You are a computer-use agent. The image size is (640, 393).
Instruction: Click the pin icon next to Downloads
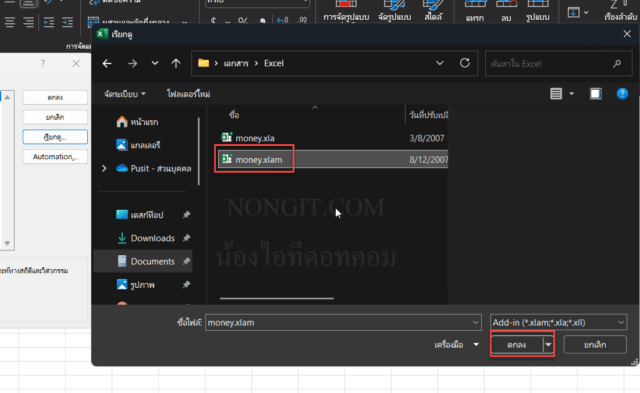click(186, 238)
